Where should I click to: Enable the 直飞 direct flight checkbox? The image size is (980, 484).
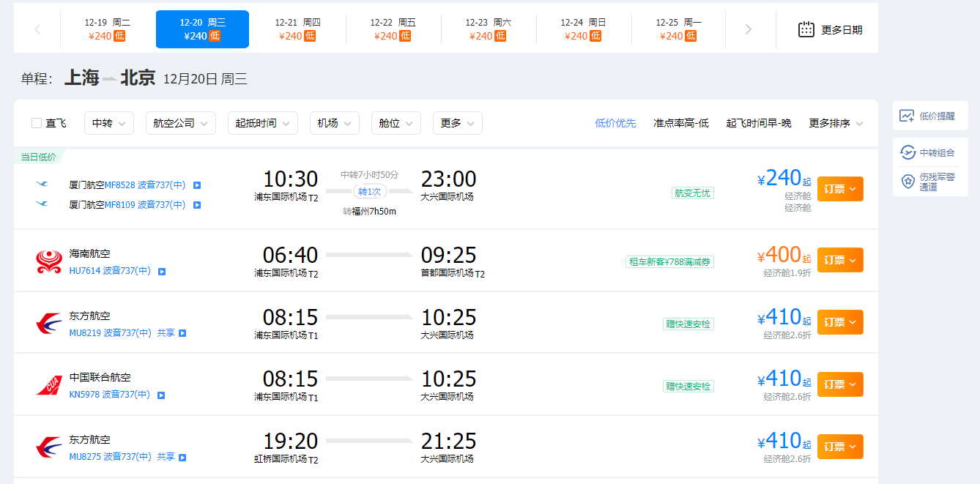click(37, 123)
